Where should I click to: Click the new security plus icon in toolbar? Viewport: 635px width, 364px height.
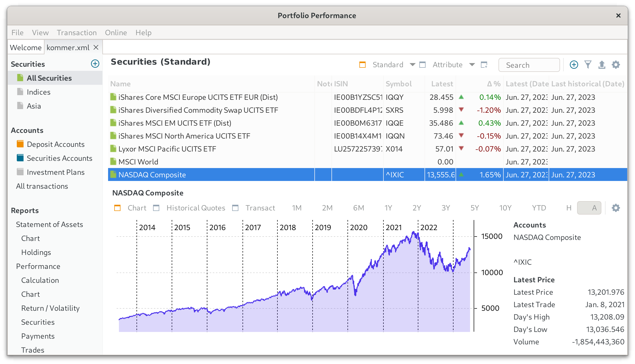tap(574, 65)
